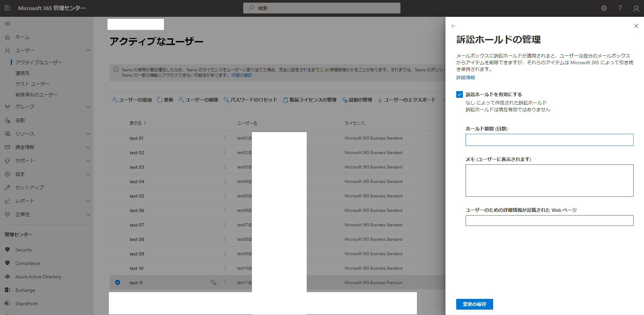Uncheck 訴訟ホールドを有効にする checkbox
644x315 pixels.
(460, 94)
